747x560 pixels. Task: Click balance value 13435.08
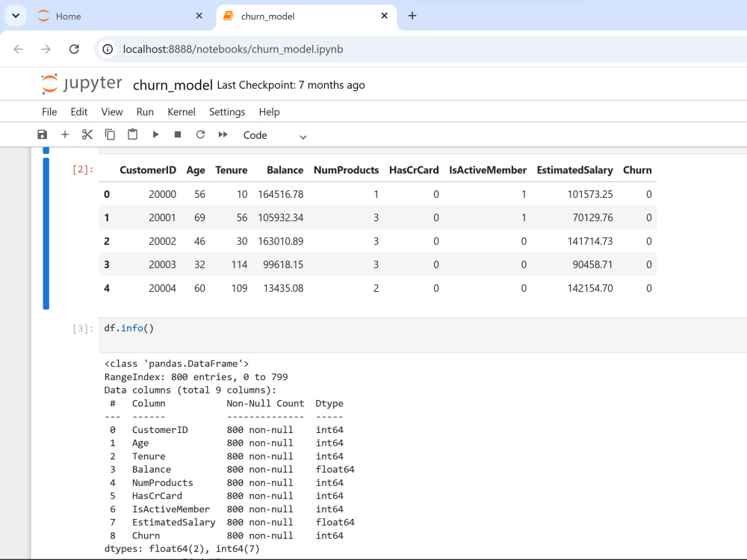[x=283, y=288]
